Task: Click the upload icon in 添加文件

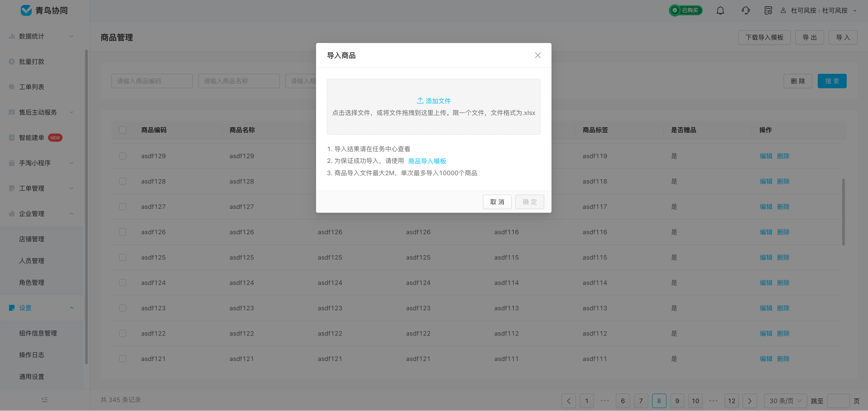Action: click(420, 100)
